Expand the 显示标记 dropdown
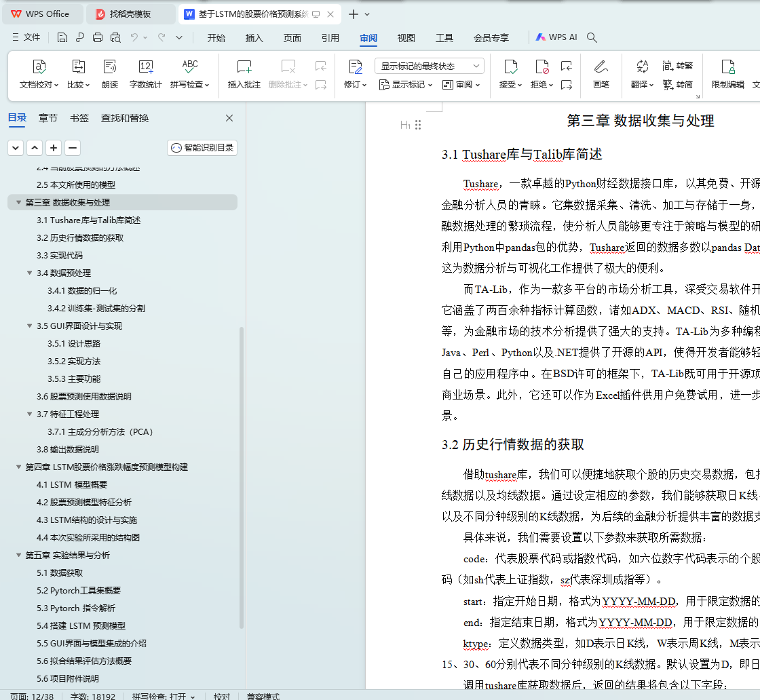 406,85
